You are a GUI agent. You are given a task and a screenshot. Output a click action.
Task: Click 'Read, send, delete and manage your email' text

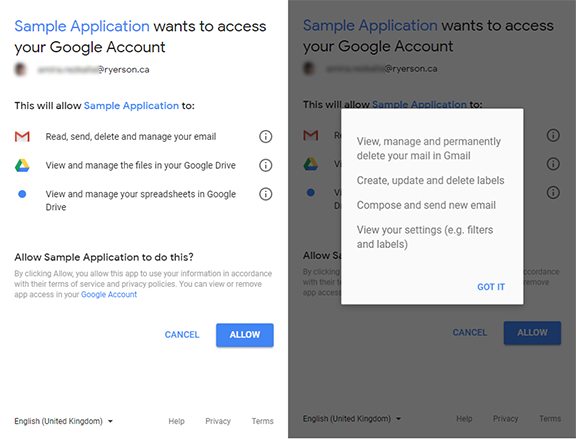[x=131, y=137]
